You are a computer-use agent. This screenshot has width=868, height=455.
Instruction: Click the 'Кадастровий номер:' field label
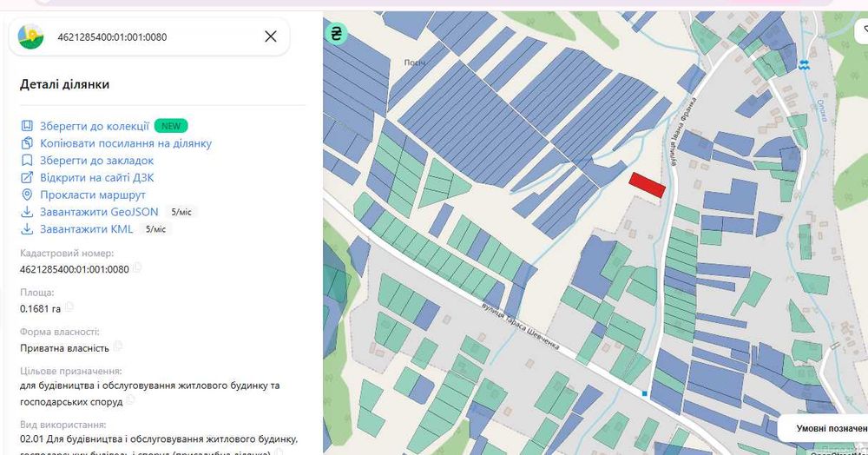pyautogui.click(x=67, y=253)
